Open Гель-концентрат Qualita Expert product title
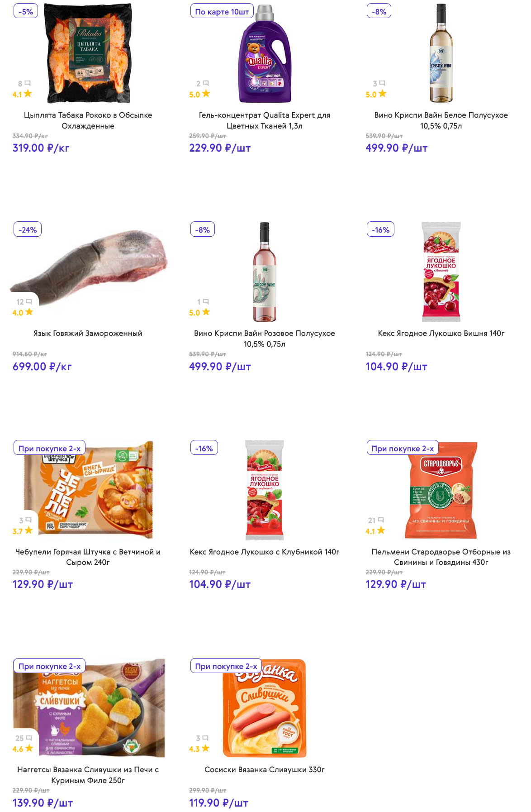Screen dimensions: 531x812 (264, 120)
